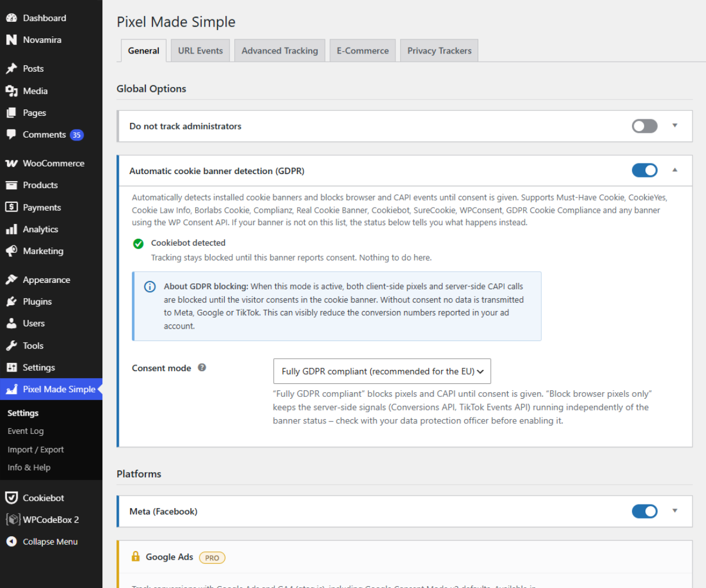Open the Privacy Trackers tab
Image resolution: width=706 pixels, height=588 pixels.
[439, 51]
